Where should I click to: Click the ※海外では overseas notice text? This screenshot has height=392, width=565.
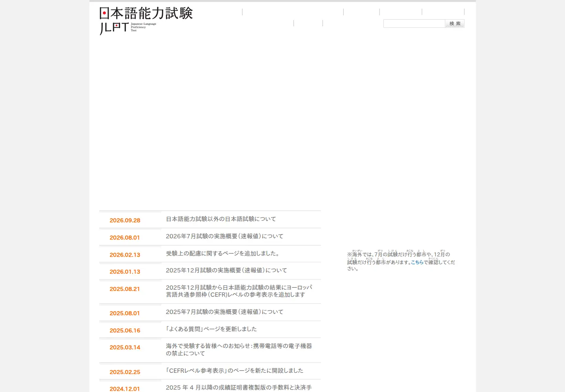[401, 261]
